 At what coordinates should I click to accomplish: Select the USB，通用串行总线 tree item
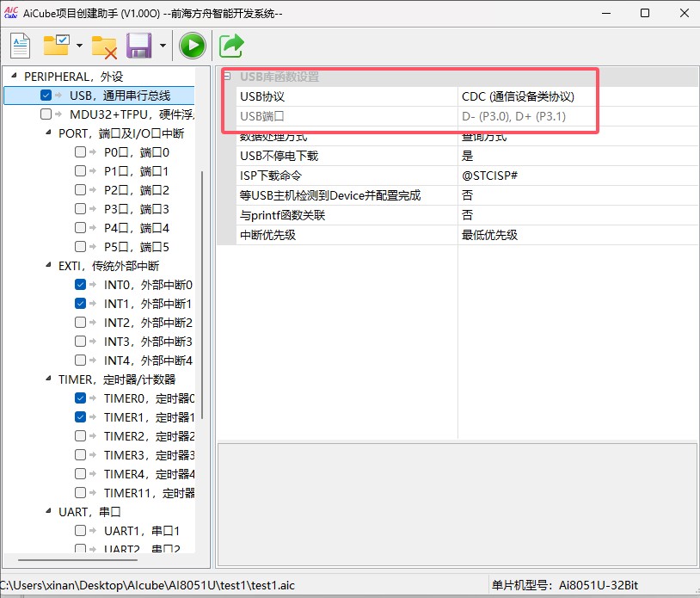pos(120,96)
